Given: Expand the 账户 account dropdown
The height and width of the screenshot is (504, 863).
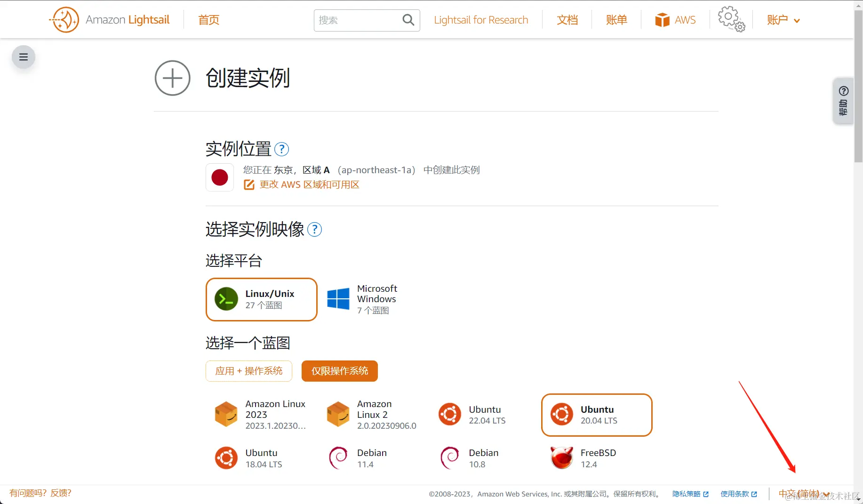Looking at the screenshot, I should (783, 20).
